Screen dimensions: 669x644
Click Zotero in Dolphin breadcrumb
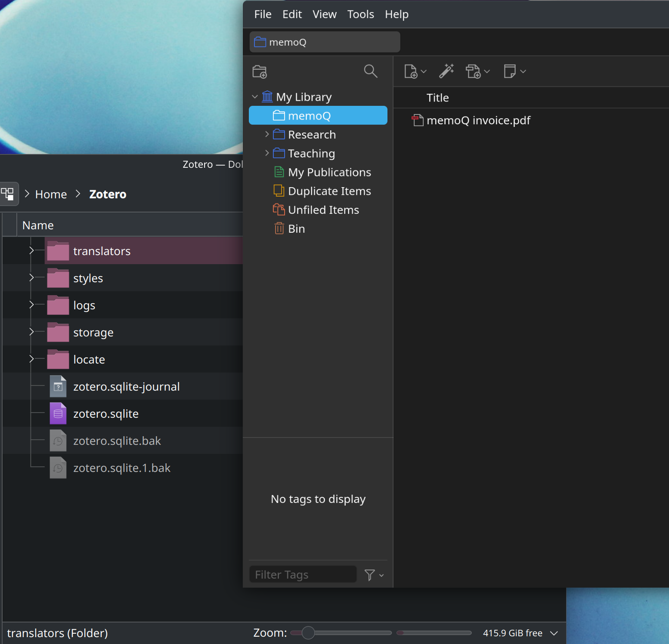[108, 194]
